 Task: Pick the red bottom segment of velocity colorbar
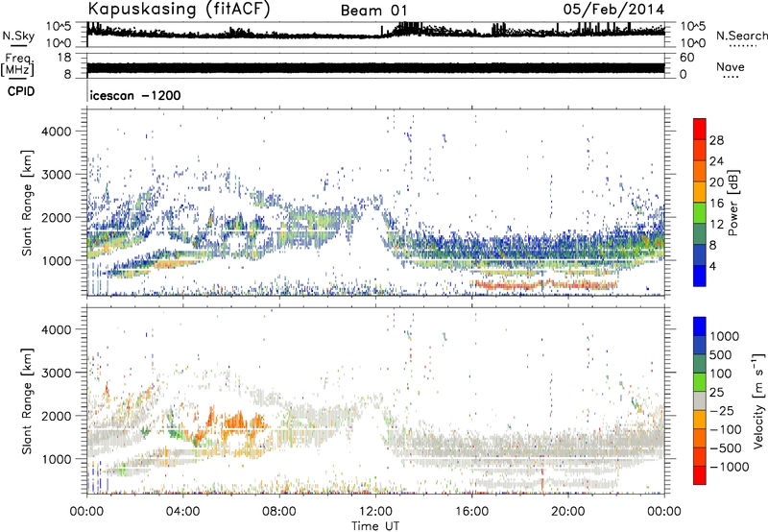(x=700, y=475)
